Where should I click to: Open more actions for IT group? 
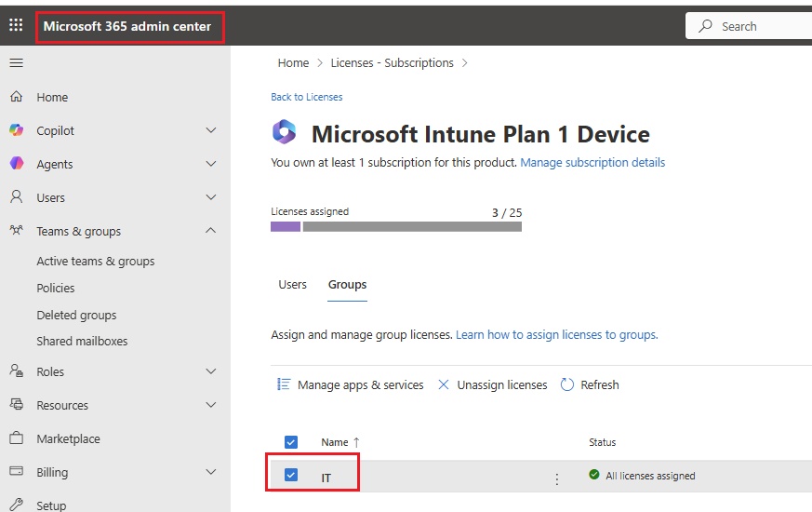[x=557, y=478]
